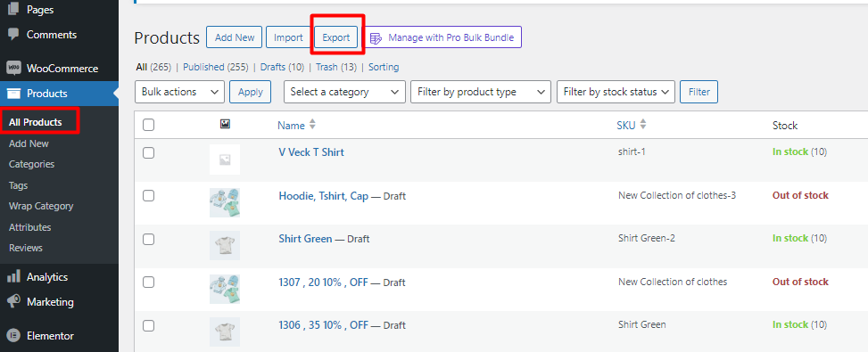Go to Categories submenu item
868x352 pixels.
click(31, 164)
